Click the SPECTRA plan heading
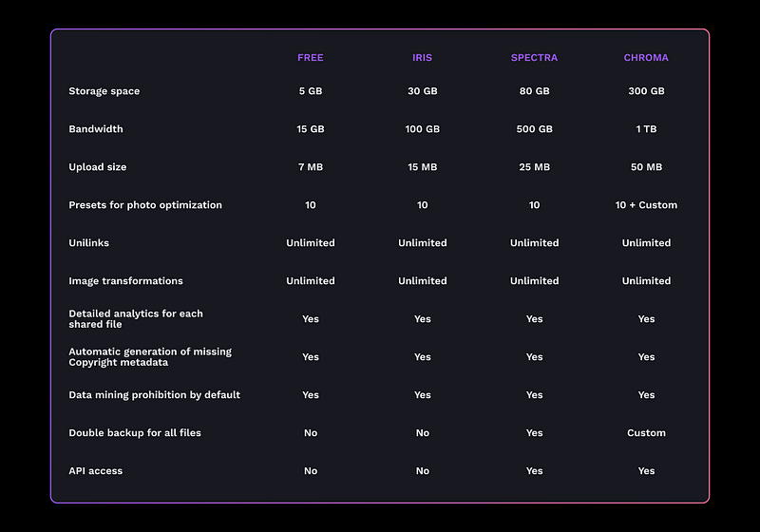The image size is (760, 532). tap(534, 58)
